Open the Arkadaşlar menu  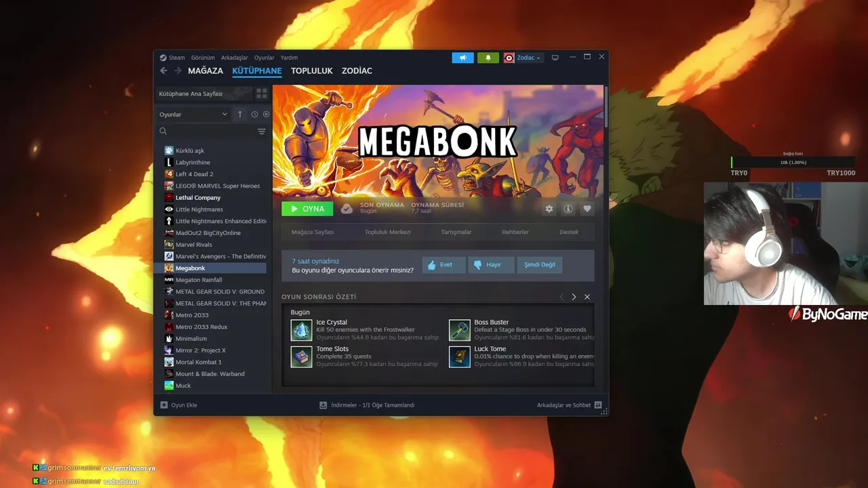(x=235, y=58)
